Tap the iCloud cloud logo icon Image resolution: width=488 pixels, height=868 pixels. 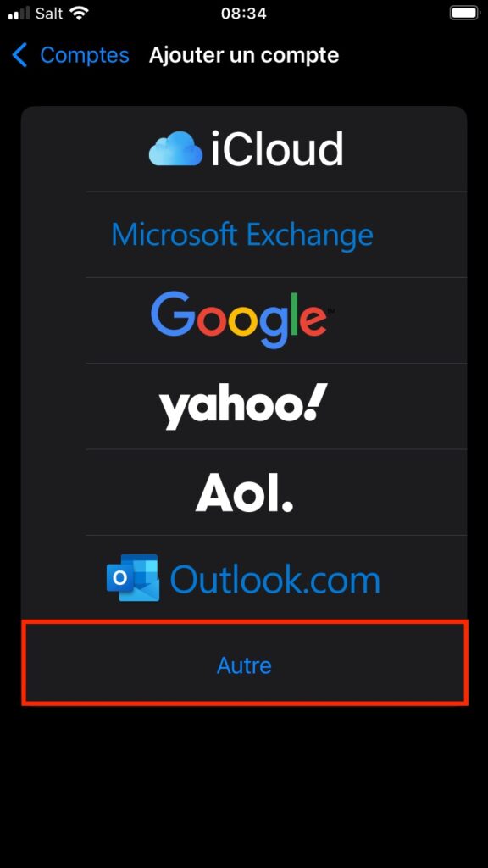pos(176,149)
